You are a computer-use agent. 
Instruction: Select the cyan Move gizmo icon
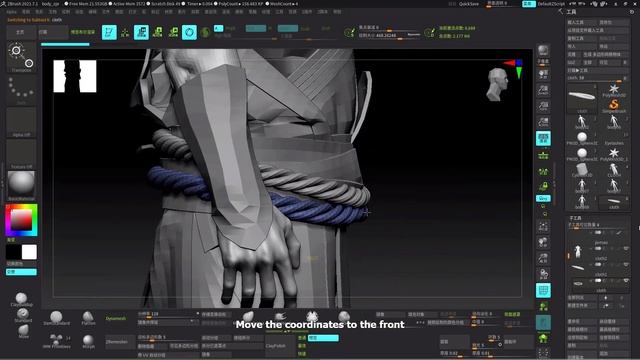click(x=141, y=32)
